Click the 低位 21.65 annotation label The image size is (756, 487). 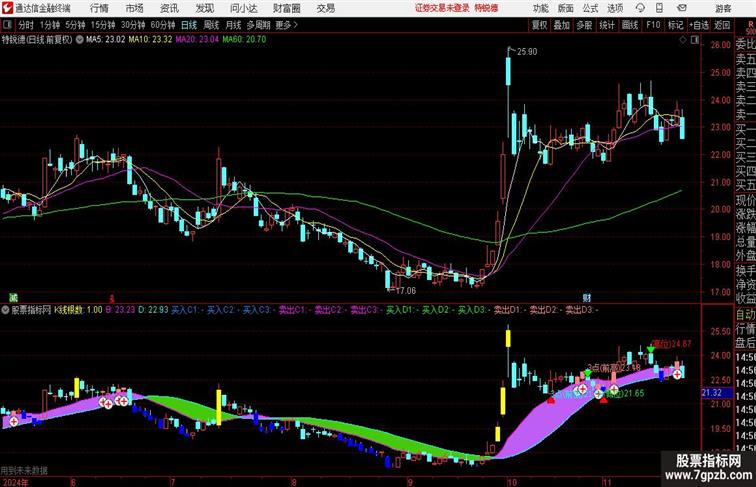(x=625, y=393)
